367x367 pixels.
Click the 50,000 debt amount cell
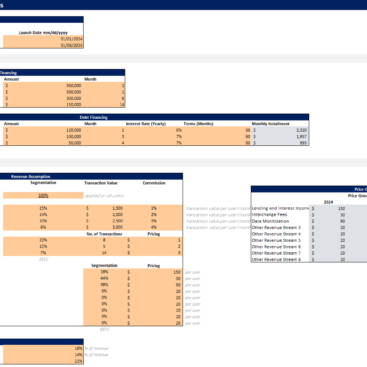43,143
